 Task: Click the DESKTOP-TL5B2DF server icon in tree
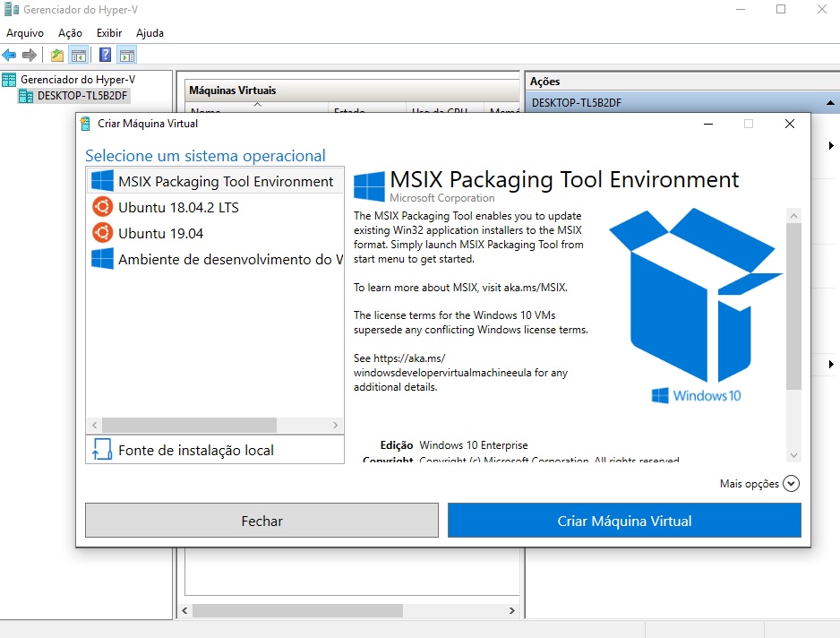coord(26,96)
